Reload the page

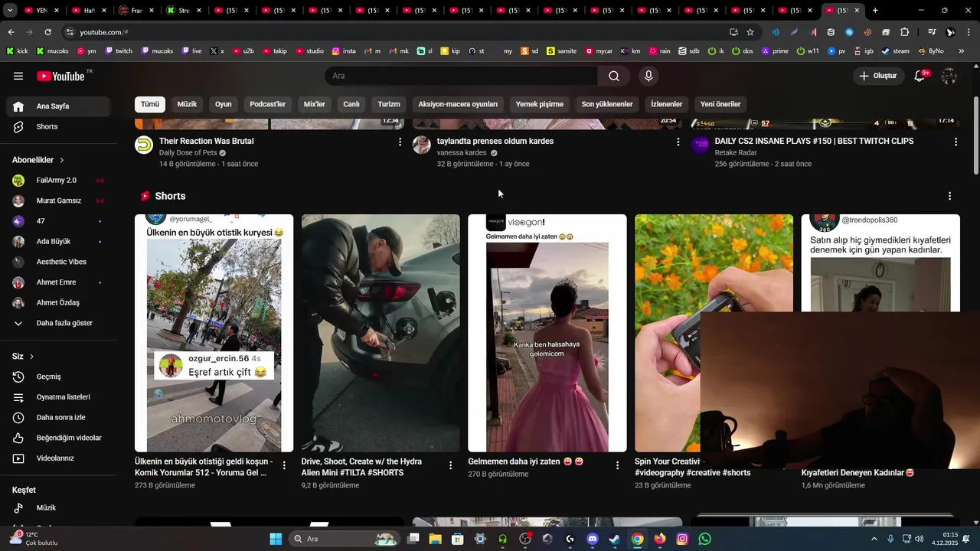click(x=47, y=32)
